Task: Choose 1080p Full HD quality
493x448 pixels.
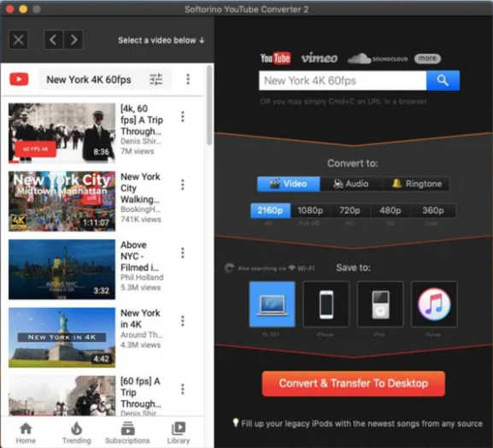Action: (x=310, y=210)
